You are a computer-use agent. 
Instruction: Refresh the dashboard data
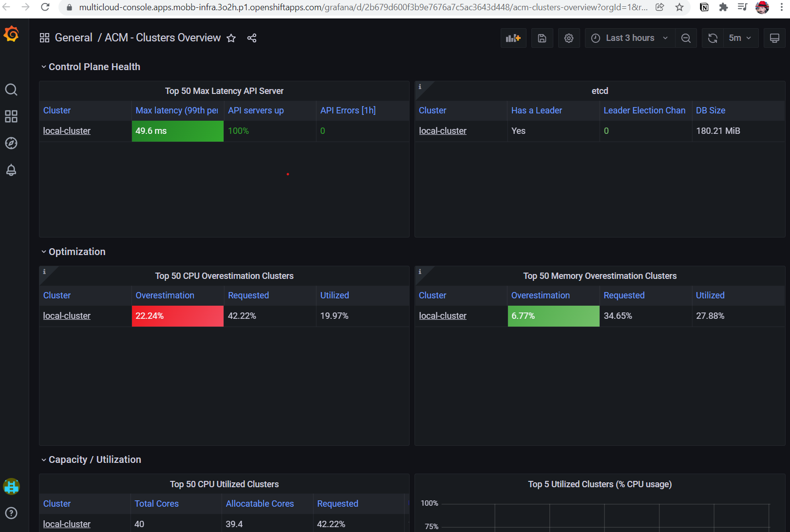pyautogui.click(x=712, y=37)
